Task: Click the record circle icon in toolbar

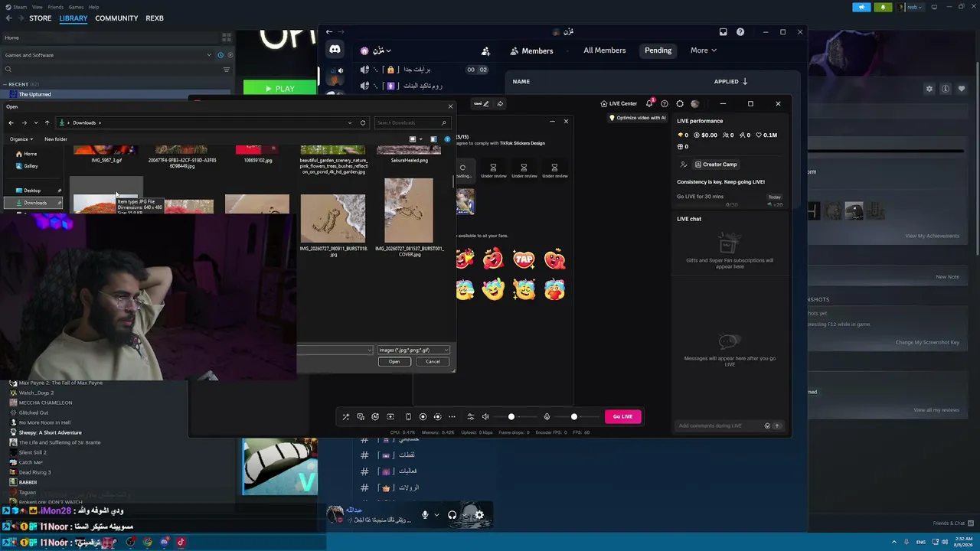Action: pos(423,416)
